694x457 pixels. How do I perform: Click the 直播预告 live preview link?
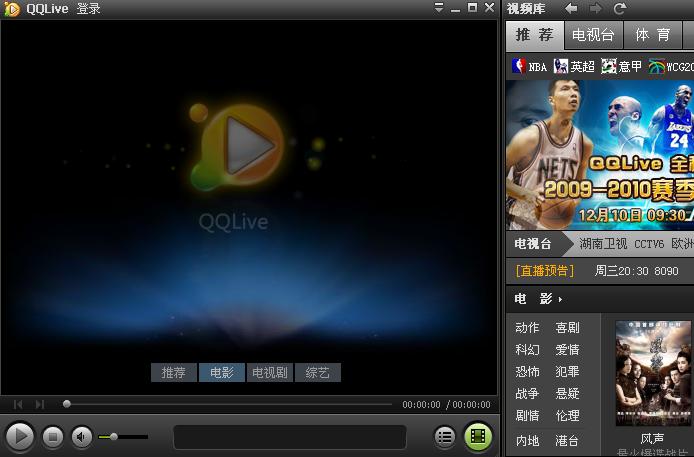click(545, 271)
